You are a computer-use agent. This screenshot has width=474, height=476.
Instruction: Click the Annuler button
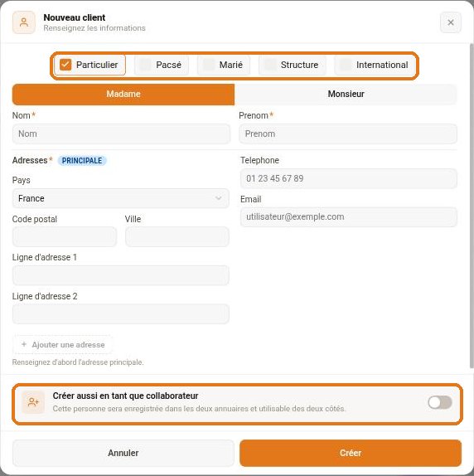click(x=123, y=453)
